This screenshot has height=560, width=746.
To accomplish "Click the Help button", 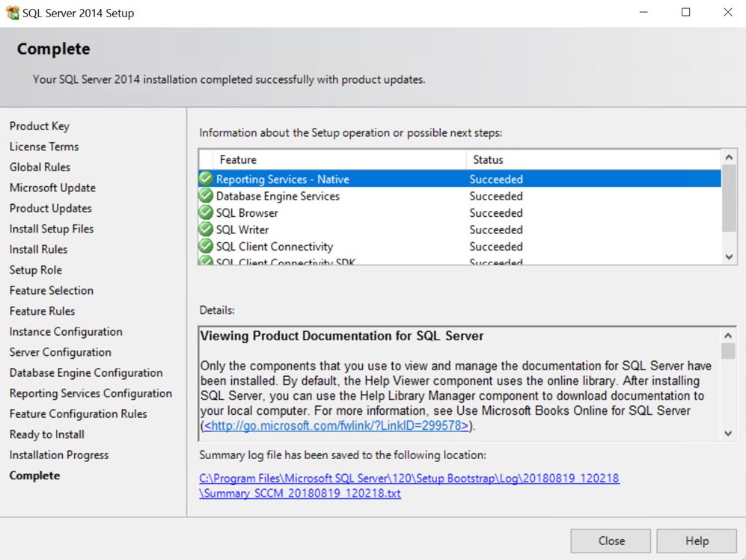I will click(697, 541).
